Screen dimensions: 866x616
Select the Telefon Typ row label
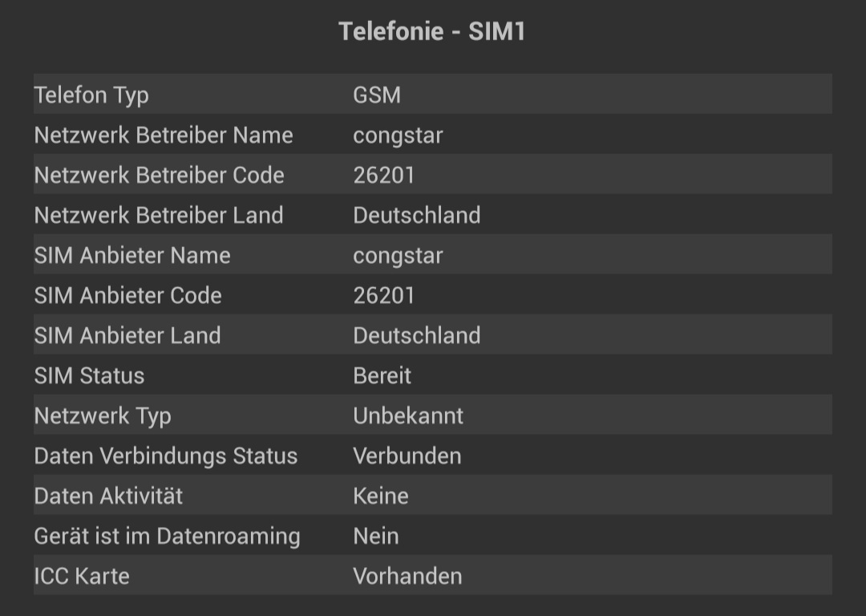tap(91, 95)
